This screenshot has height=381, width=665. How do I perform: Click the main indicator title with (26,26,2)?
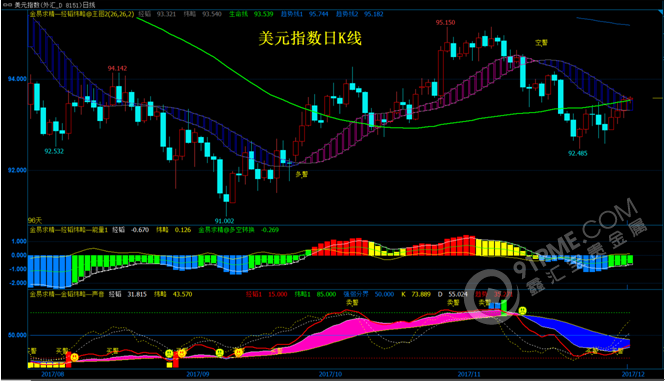click(82, 14)
